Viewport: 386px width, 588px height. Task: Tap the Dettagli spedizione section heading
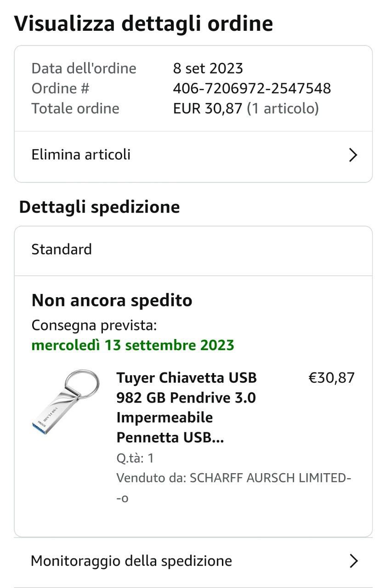point(99,207)
